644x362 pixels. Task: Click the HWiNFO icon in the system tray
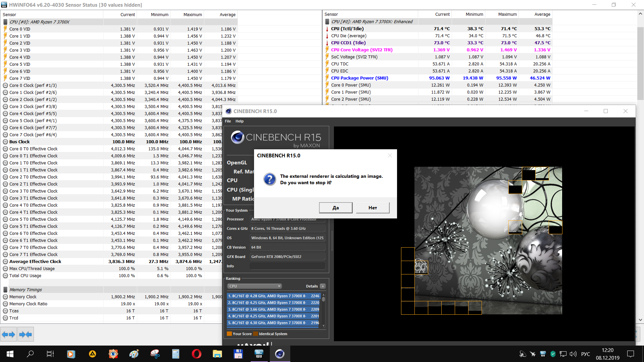543,354
